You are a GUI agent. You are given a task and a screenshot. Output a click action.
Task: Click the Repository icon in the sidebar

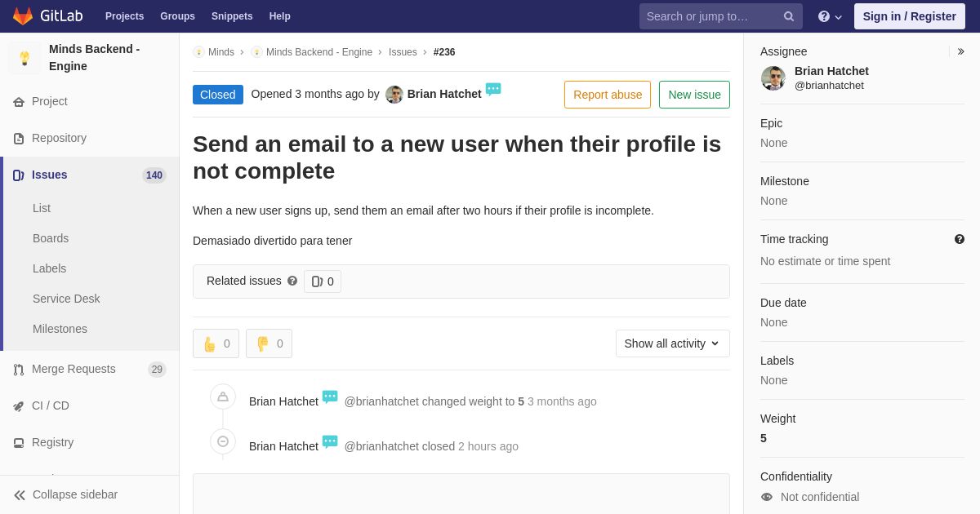tap(19, 139)
